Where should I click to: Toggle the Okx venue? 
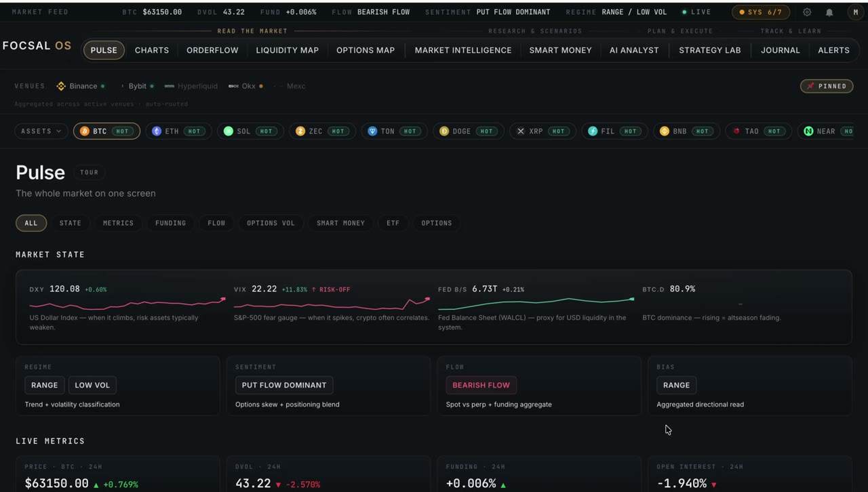pyautogui.click(x=245, y=86)
